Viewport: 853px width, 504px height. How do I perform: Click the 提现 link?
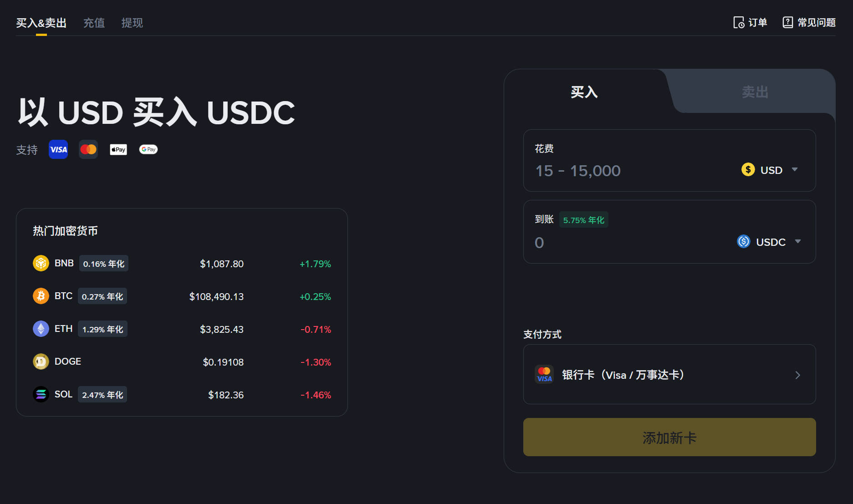(x=132, y=23)
